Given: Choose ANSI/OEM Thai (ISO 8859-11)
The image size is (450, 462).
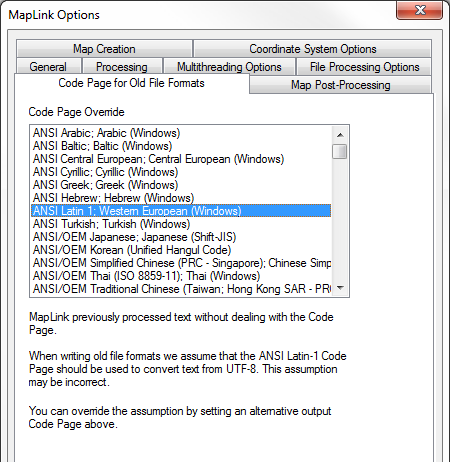Looking at the screenshot, I should (181, 276).
